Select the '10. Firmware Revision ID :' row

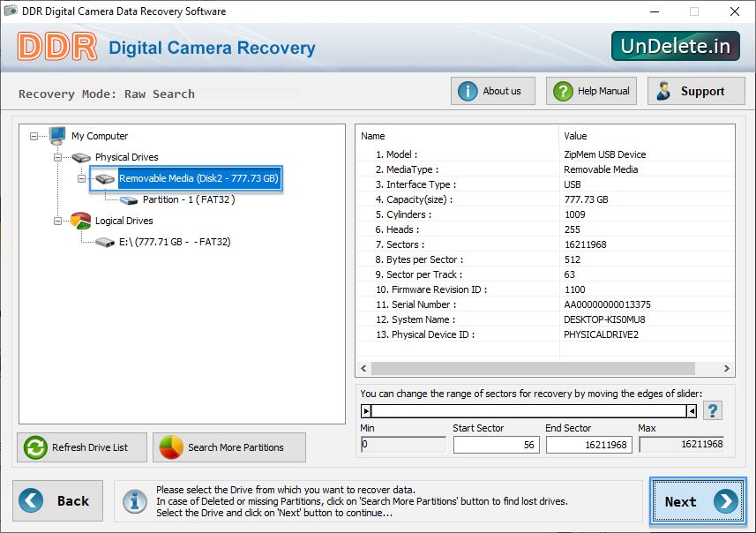(x=545, y=289)
